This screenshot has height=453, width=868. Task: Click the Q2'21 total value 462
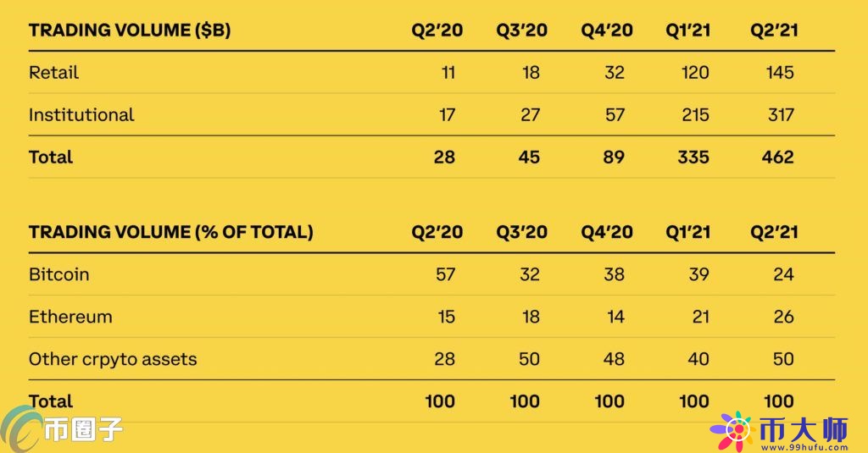pyautogui.click(x=778, y=157)
